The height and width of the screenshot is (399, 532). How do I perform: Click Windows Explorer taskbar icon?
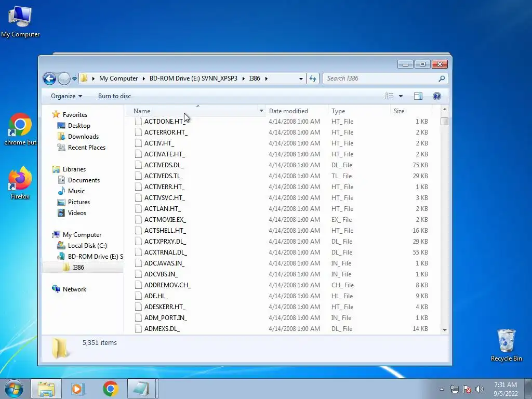point(46,389)
